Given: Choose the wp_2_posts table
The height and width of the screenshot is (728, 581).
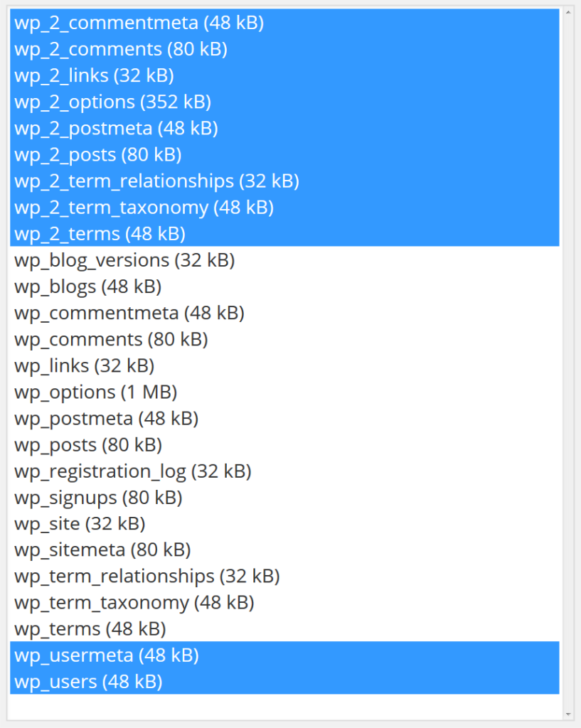Looking at the screenshot, I should [x=97, y=155].
